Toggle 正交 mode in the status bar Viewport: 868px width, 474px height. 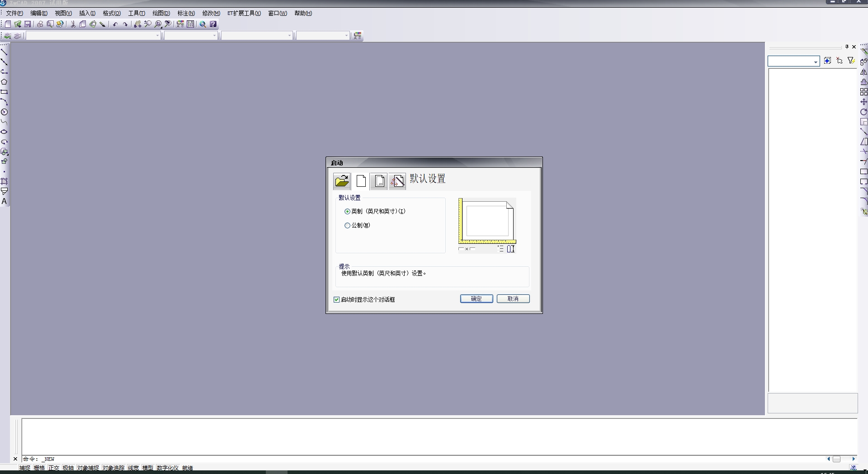coord(54,468)
